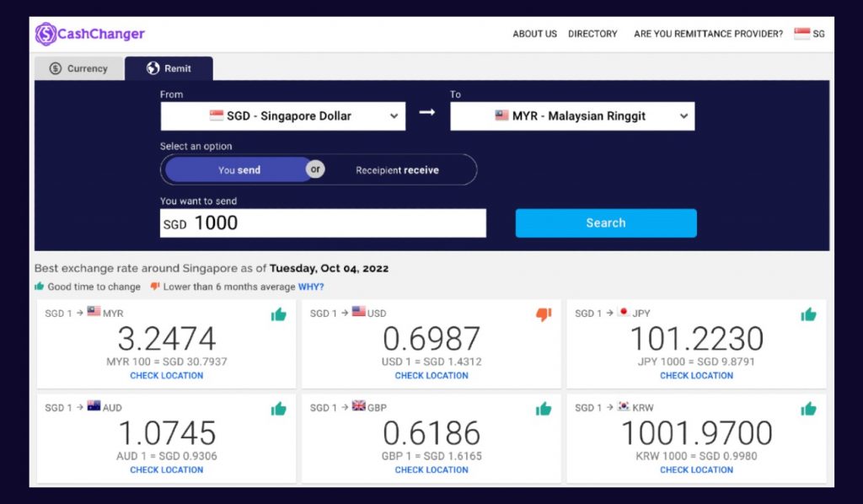
Task: Open the From currency dropdown showing SGD
Action: point(282,115)
